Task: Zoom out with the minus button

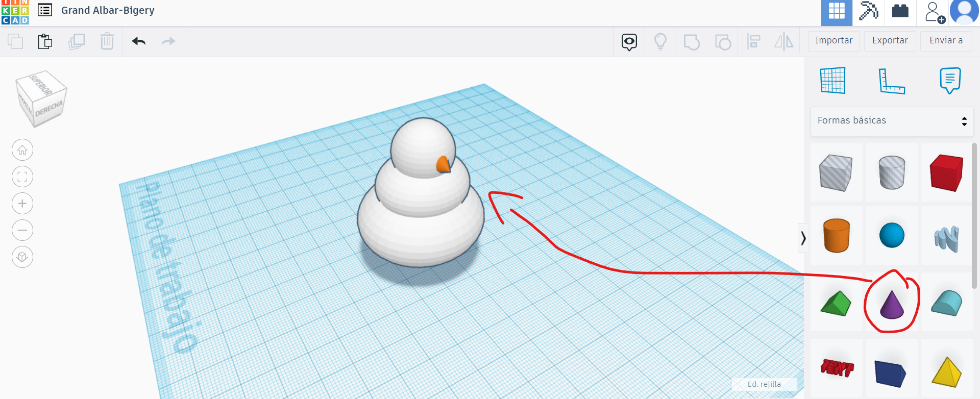Action: pos(22,230)
